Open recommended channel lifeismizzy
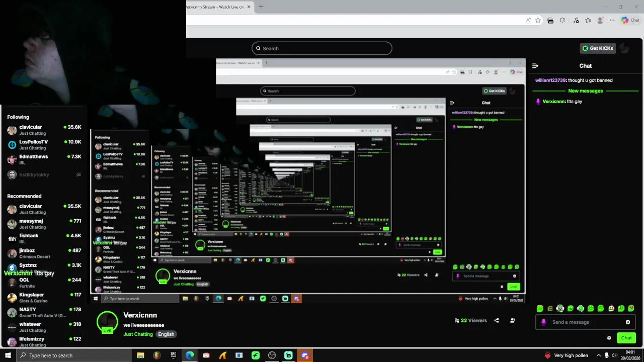This screenshot has width=644, height=362. pyautogui.click(x=44, y=341)
